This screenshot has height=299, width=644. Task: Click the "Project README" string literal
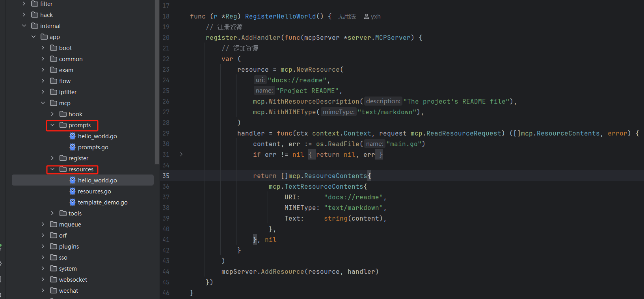(308, 91)
